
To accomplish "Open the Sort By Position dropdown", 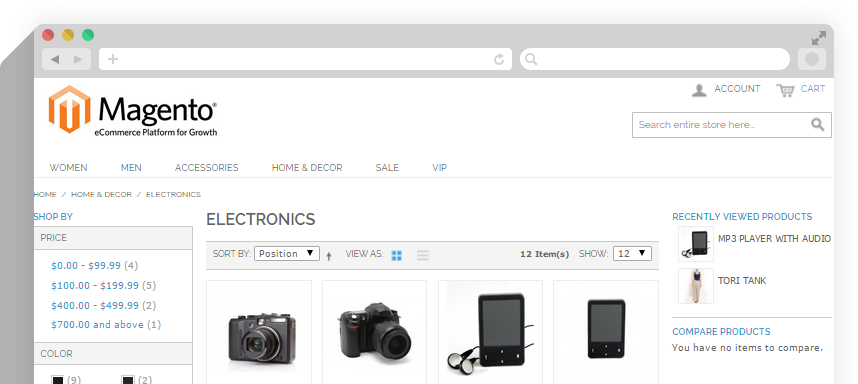I will point(287,253).
